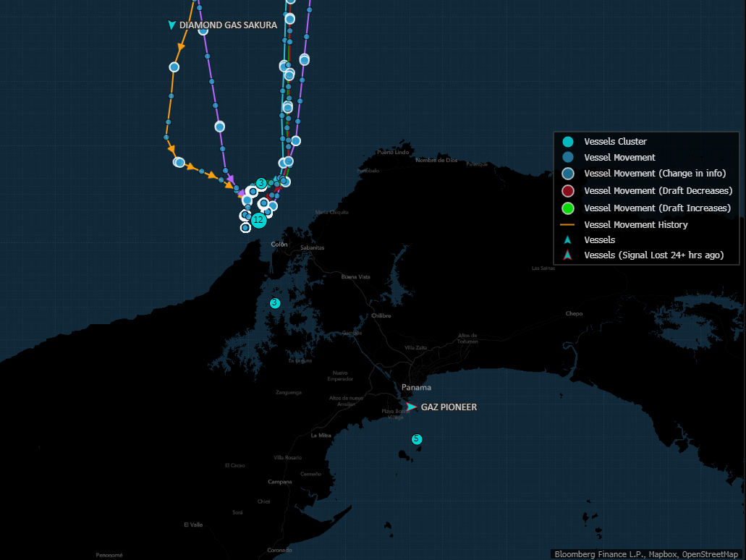The height and width of the screenshot is (560, 746).
Task: Click the plain Vessel Movement legend dot
Action: click(567, 158)
